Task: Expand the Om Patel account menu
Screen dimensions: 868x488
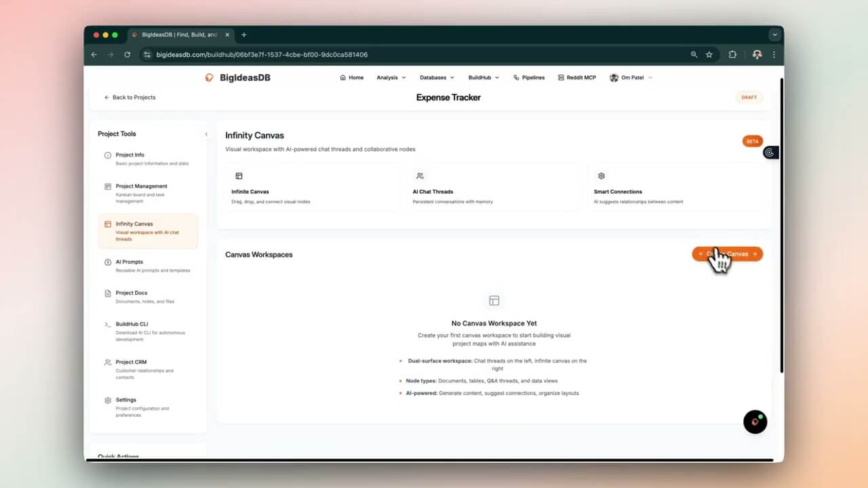Action: pos(631,78)
